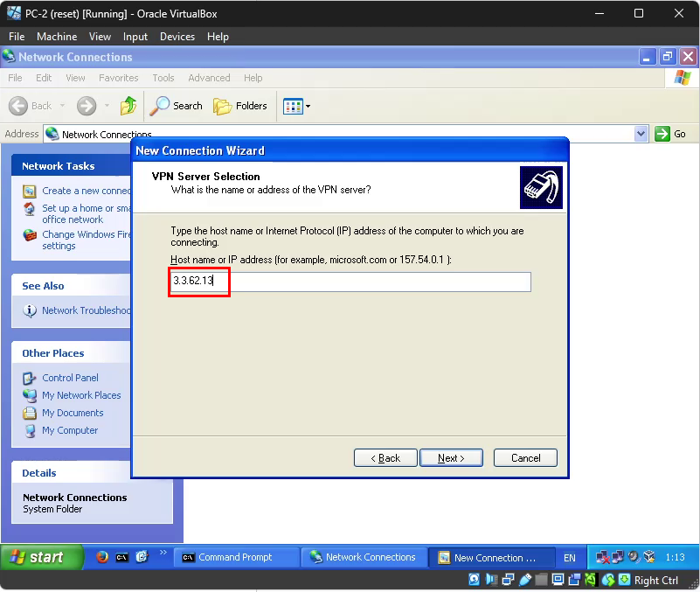Viewport: 700px width, 592px height.
Task: Click the volume speaker tray icon
Action: [x=634, y=556]
